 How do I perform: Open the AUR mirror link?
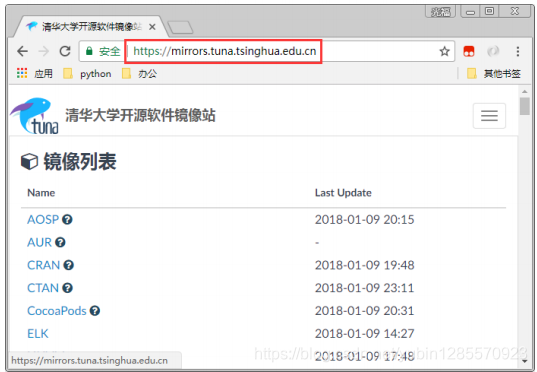click(x=39, y=243)
